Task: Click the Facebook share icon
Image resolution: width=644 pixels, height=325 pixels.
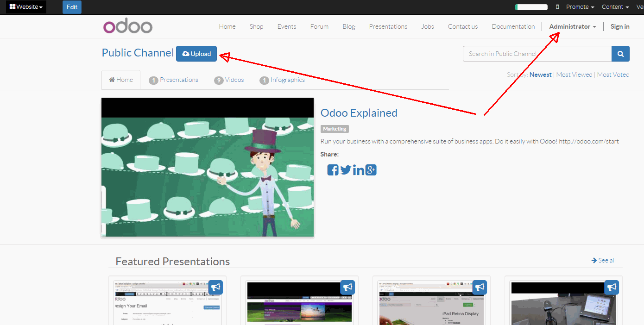Action: click(x=333, y=170)
